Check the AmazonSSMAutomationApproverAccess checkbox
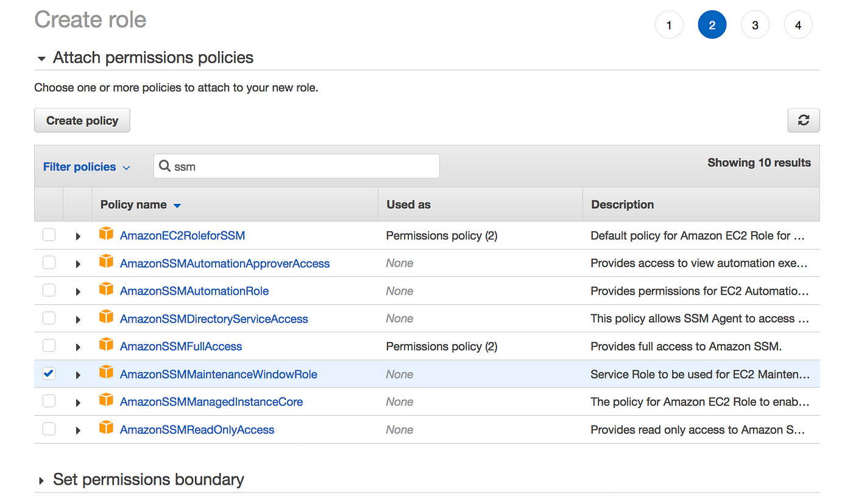This screenshot has height=504, width=853. pyautogui.click(x=49, y=263)
